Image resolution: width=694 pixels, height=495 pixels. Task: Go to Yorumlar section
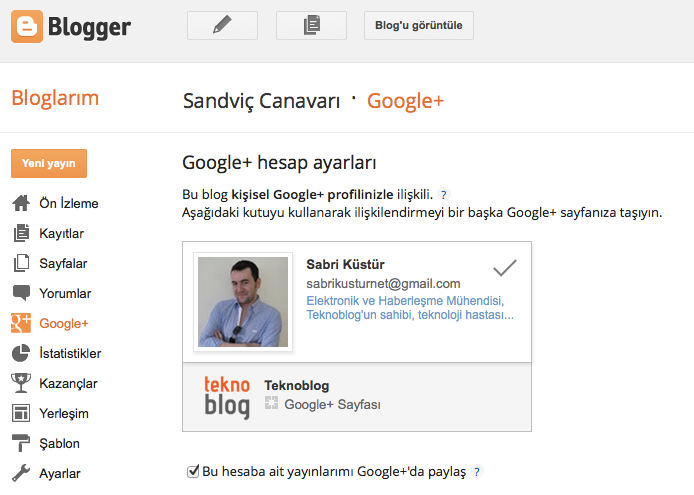click(x=65, y=294)
